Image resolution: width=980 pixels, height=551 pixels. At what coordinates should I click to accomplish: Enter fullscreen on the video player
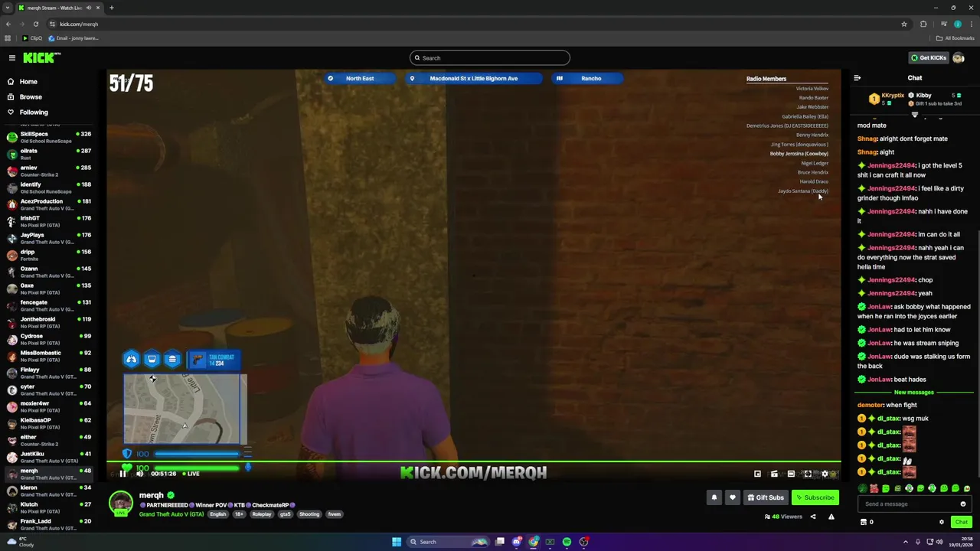tap(807, 474)
